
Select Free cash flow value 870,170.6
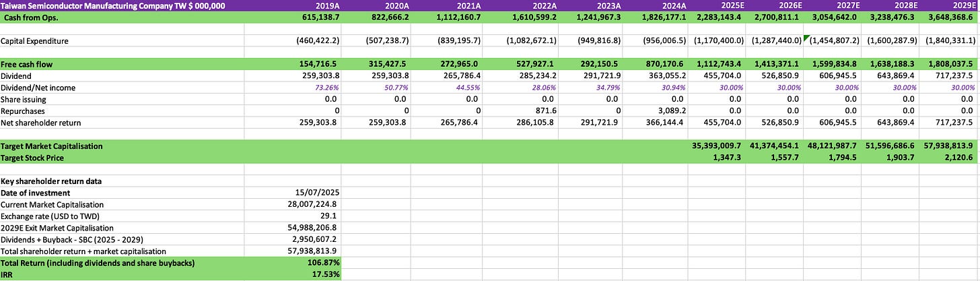(665, 65)
